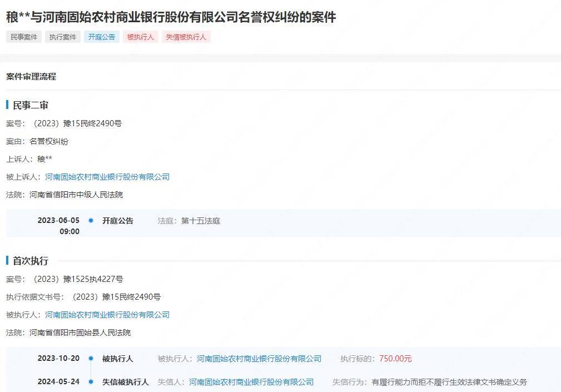Open 被执行人 company link under 首次执行 details
Viewport: 561px width, 392px height.
(x=107, y=315)
